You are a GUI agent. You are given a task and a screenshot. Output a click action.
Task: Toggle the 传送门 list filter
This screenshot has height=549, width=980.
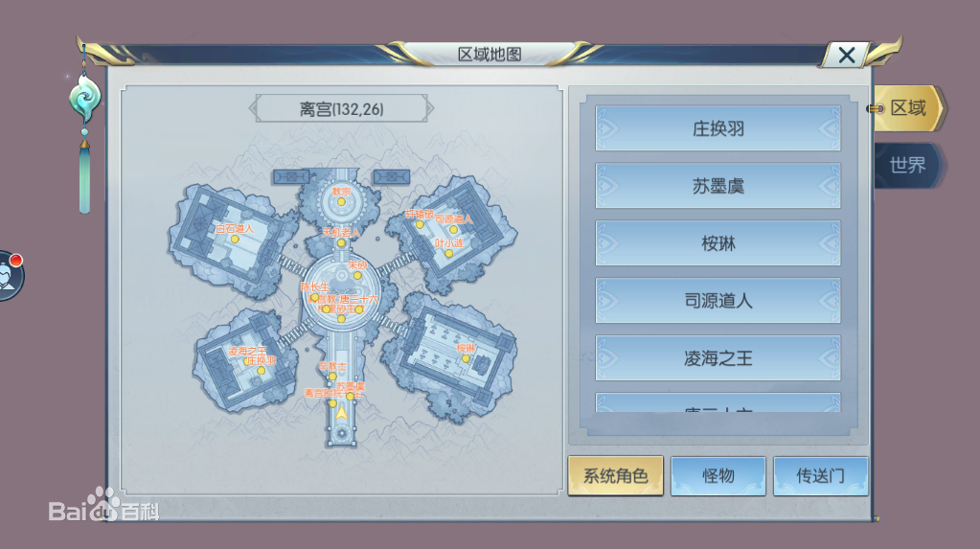821,476
